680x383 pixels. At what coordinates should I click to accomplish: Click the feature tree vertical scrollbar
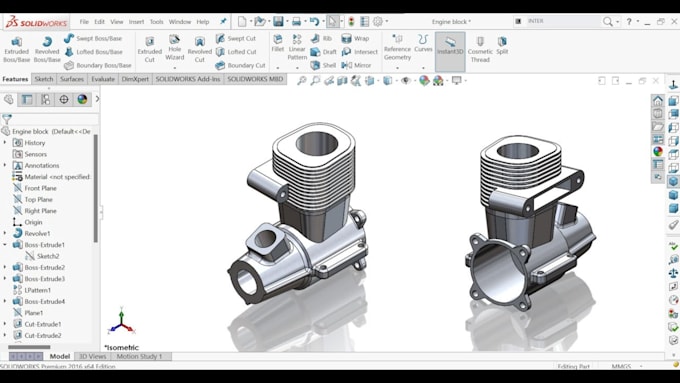click(x=95, y=189)
